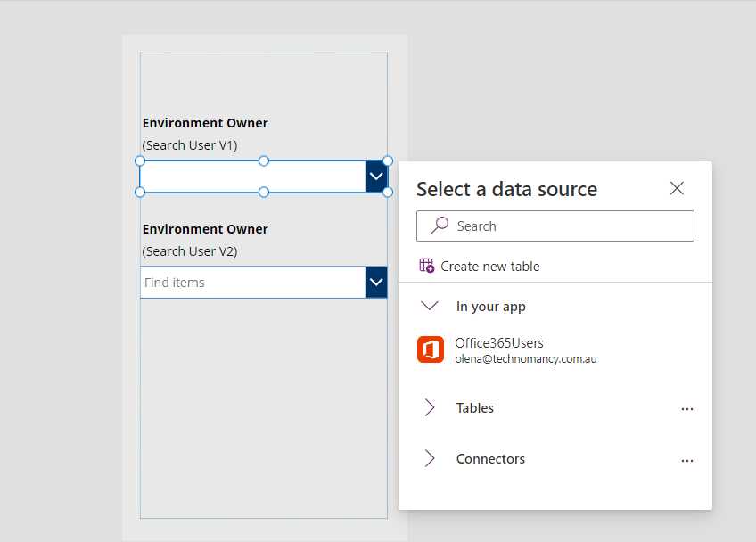Image resolution: width=756 pixels, height=542 pixels.
Task: Open the Search User V2 combo box dropdown arrow
Action: (x=375, y=283)
